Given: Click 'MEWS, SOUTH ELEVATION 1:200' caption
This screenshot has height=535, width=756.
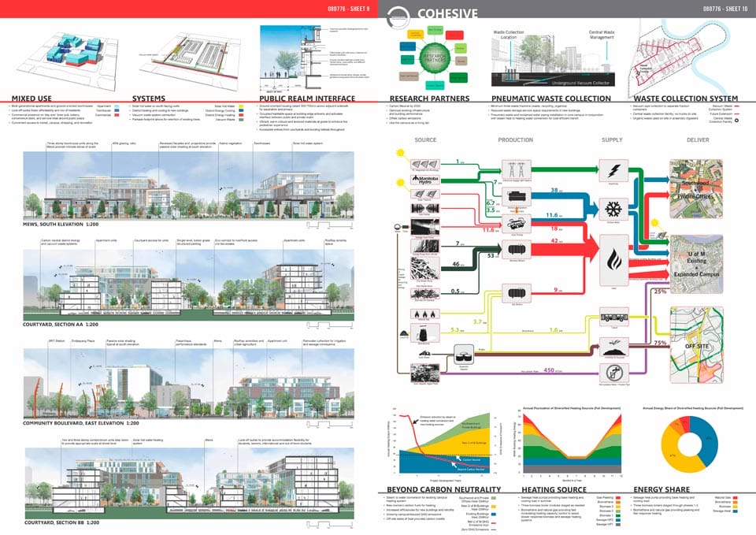Looking at the screenshot, I should [x=60, y=225].
